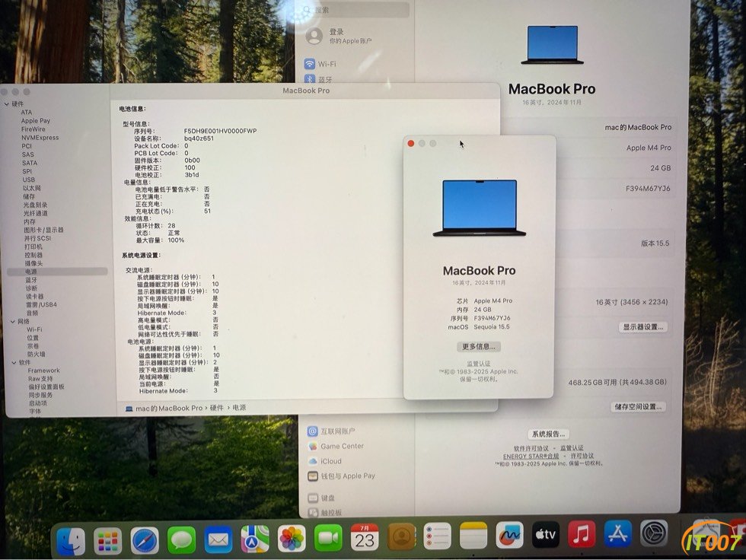Select ATA in hardware tree
The width and height of the screenshot is (746, 560).
[x=27, y=112]
